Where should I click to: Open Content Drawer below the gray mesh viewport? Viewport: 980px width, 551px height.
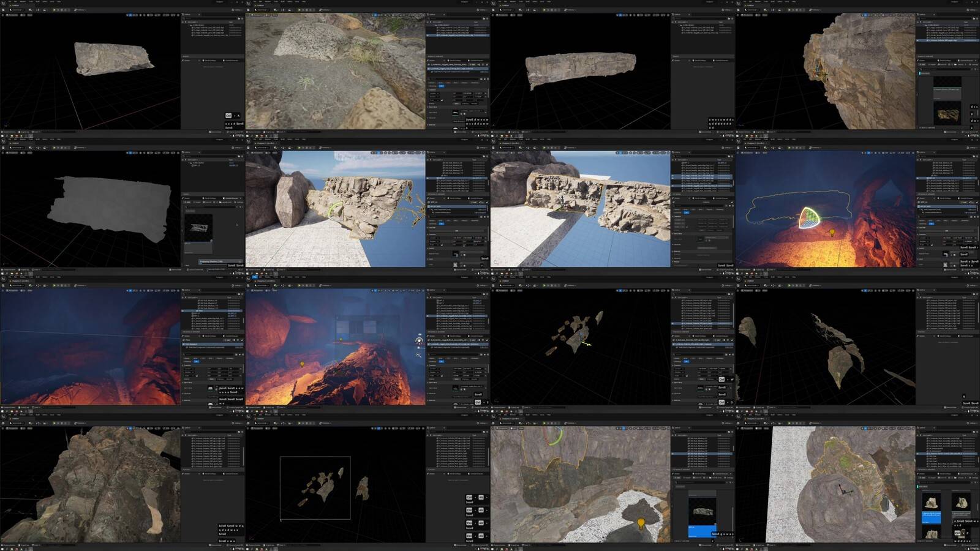pyautogui.click(x=7, y=269)
